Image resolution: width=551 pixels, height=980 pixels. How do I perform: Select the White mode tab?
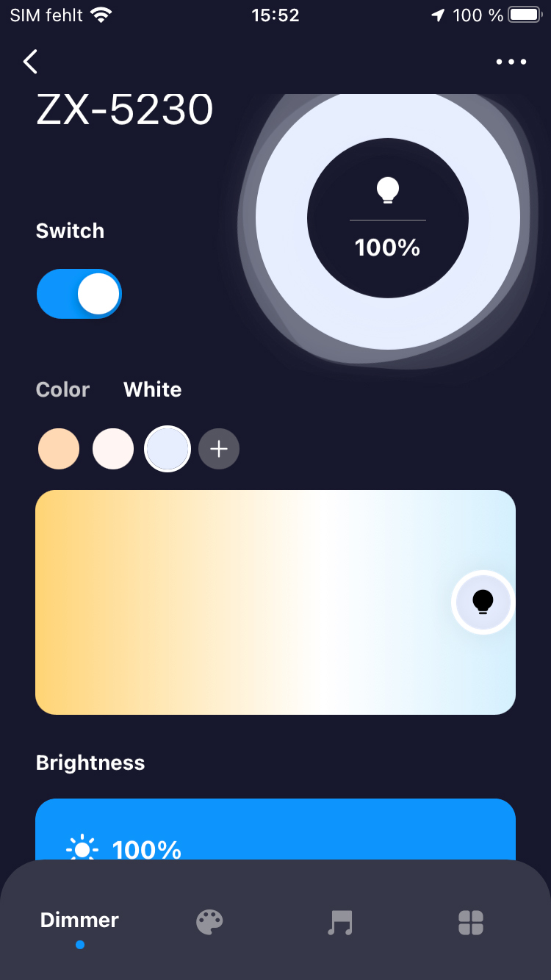tap(152, 389)
